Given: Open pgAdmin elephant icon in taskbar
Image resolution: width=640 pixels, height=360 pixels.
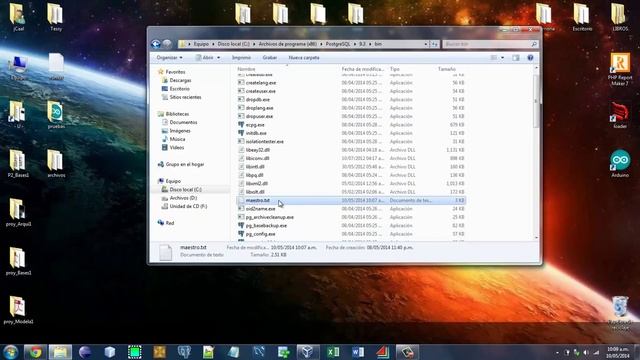Looking at the screenshot, I should coord(184,352).
